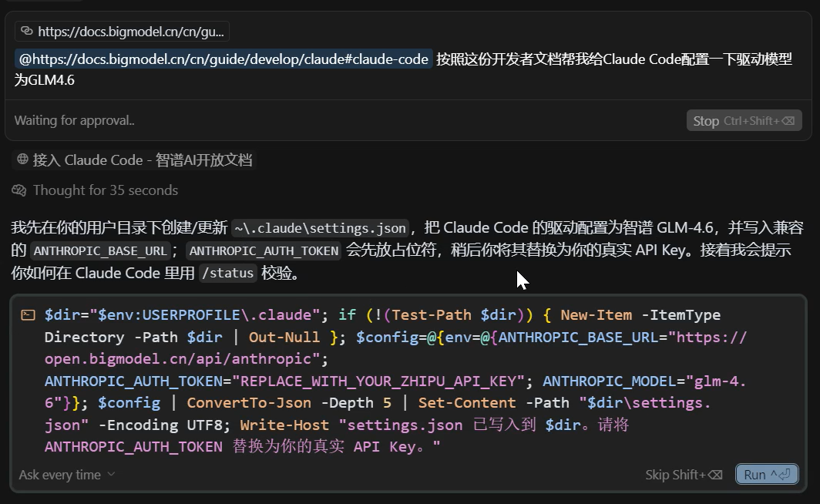The width and height of the screenshot is (820, 504).
Task: Click the globe icon beside 接入 Claude Code
Action: point(22,159)
